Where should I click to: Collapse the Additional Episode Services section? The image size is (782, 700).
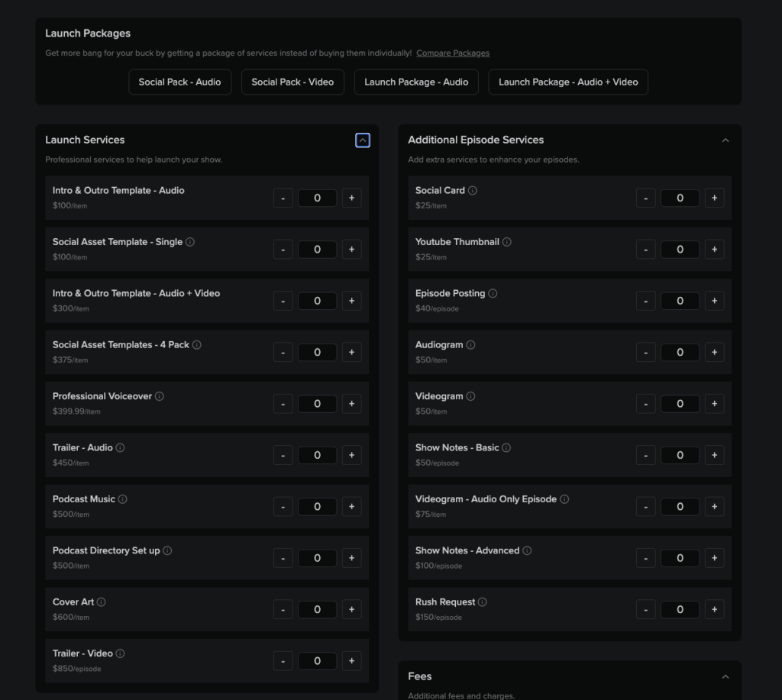tap(725, 140)
